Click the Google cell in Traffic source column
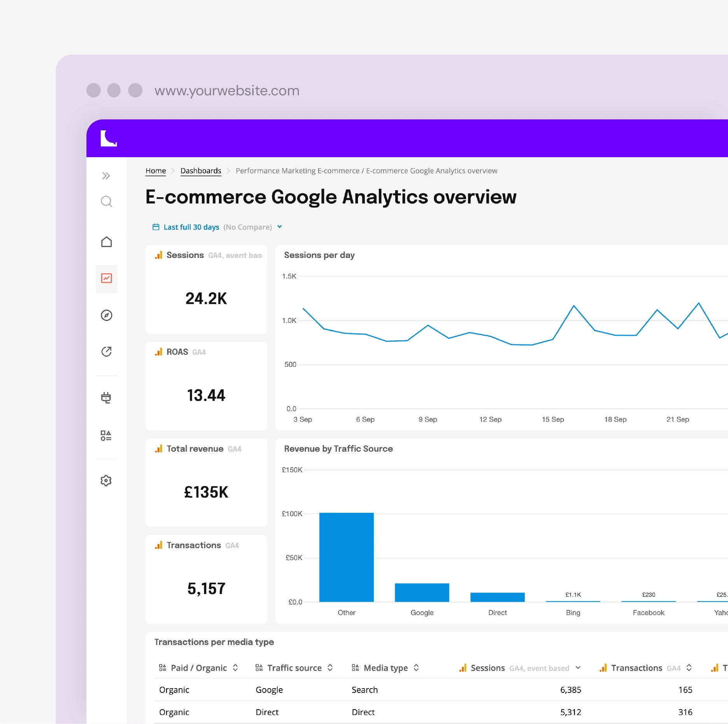This screenshot has width=728, height=724. point(269,690)
